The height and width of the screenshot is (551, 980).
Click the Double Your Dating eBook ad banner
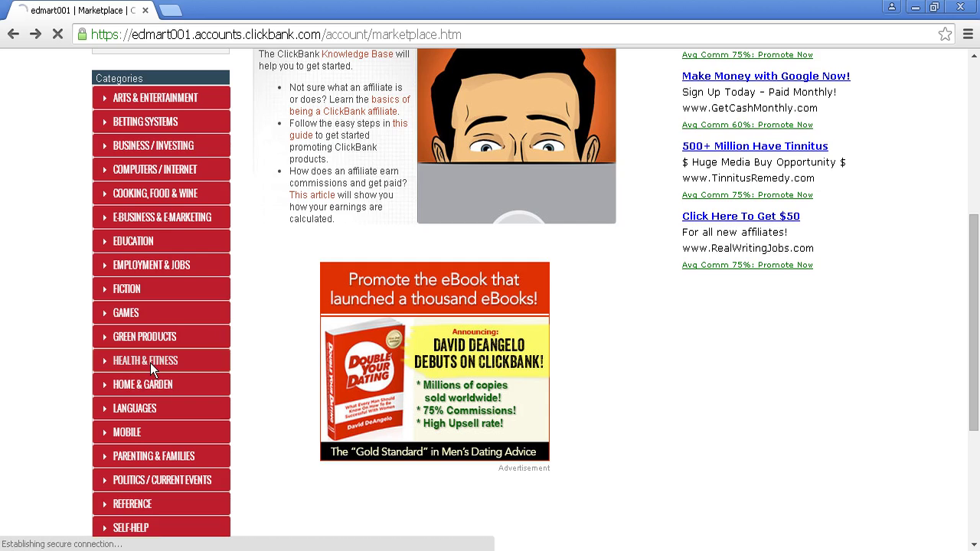(x=434, y=361)
